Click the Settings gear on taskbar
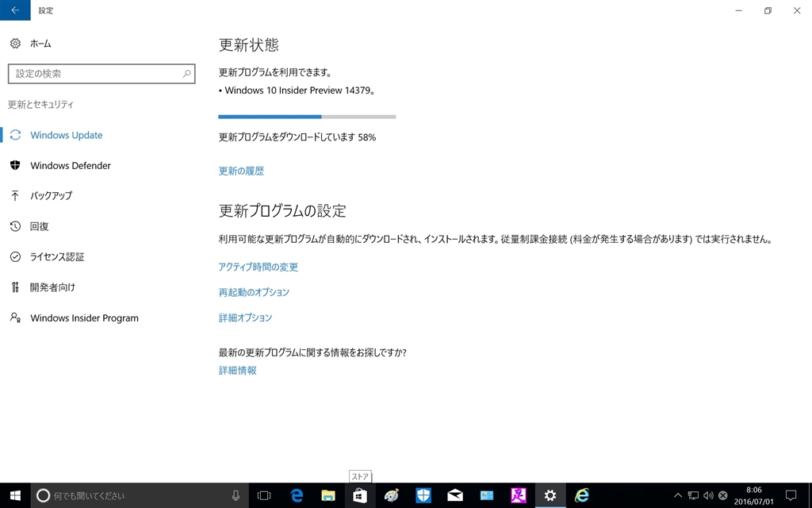Screen dimensions: 812x508 [550, 495]
